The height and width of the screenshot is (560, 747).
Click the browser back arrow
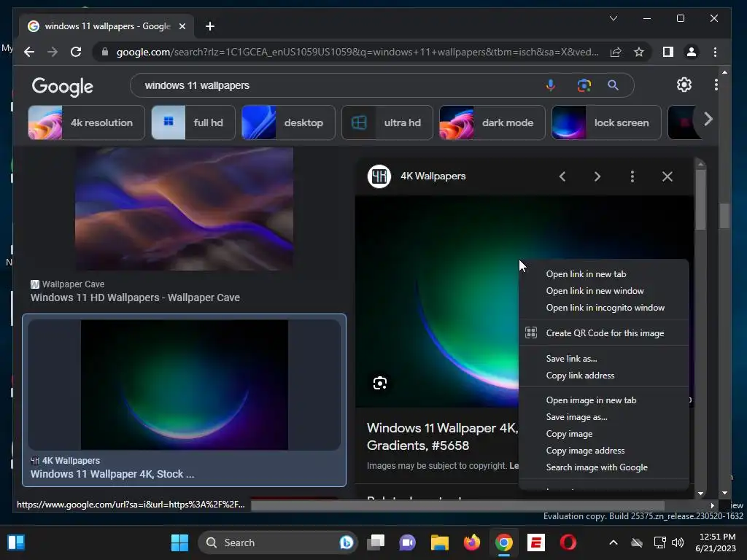[x=29, y=52]
